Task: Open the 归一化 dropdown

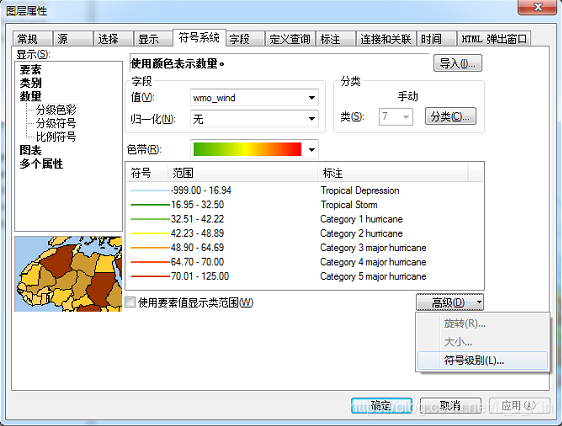Action: pos(254,119)
